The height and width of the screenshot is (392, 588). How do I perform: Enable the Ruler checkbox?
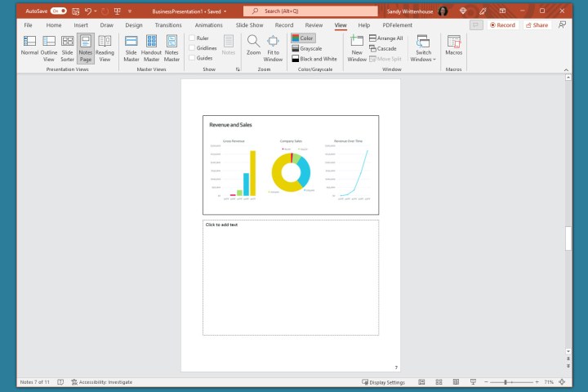pos(192,38)
